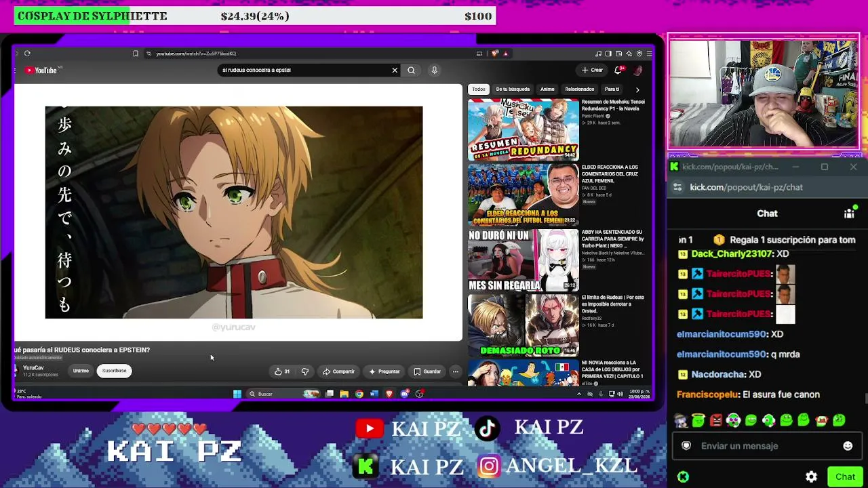Select the Relacionados filter chip

point(580,89)
